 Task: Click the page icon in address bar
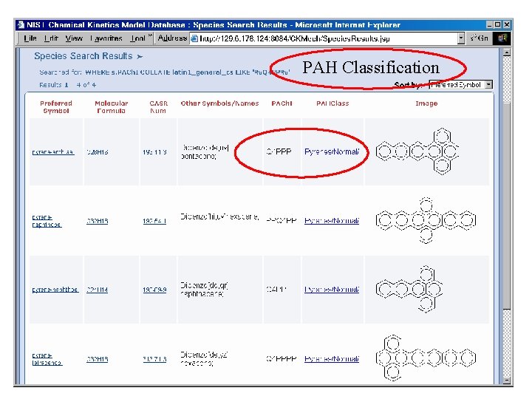click(x=194, y=38)
